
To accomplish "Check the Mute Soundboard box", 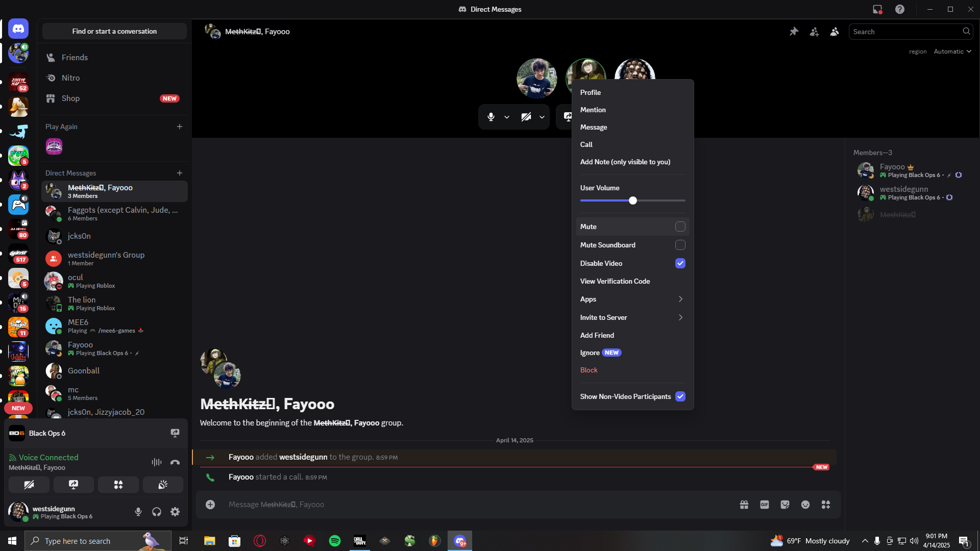I will pos(680,245).
